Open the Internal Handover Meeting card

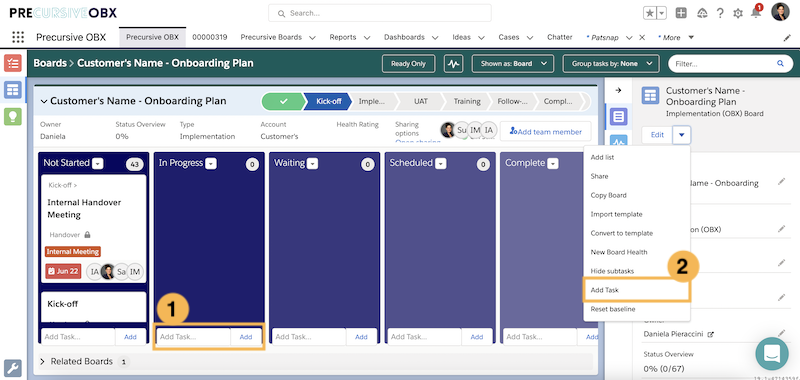coord(93,229)
